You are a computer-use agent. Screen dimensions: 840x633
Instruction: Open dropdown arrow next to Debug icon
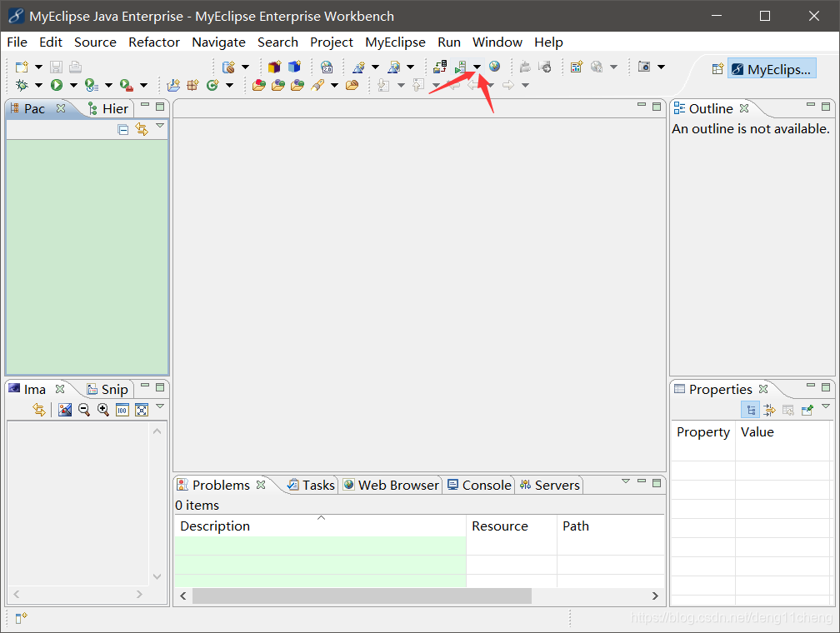(38, 85)
